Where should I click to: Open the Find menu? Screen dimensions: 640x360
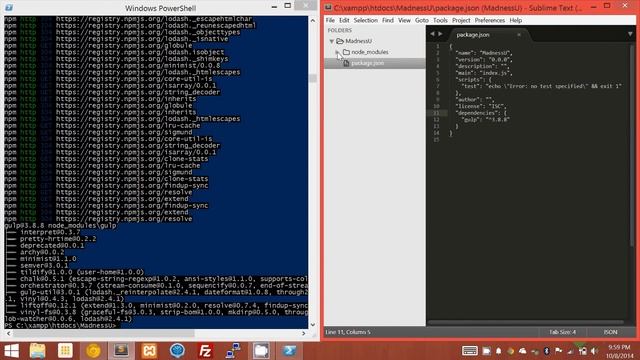pyautogui.click(x=388, y=20)
